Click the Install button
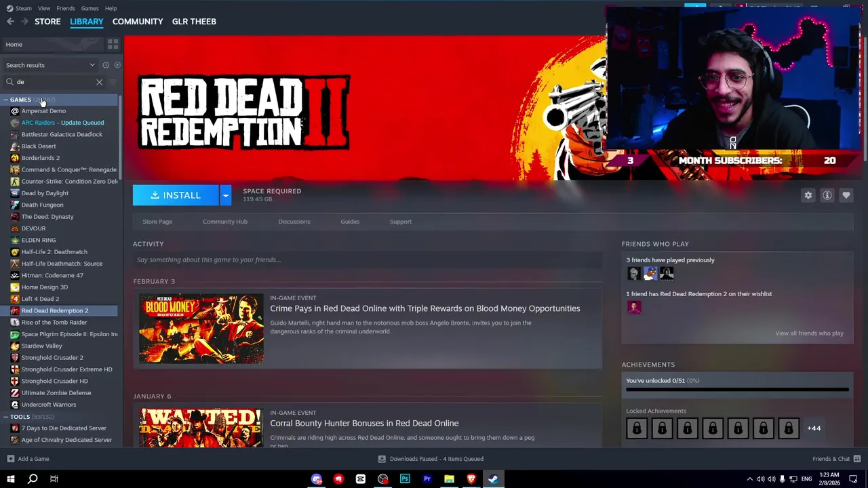This screenshot has height=488, width=868. coord(176,195)
